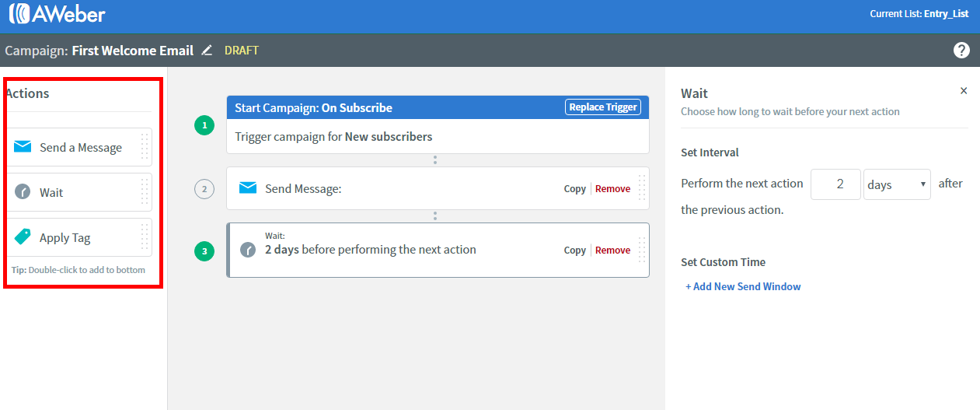Open the days interval dropdown
This screenshot has width=980, height=410.
[x=897, y=184]
